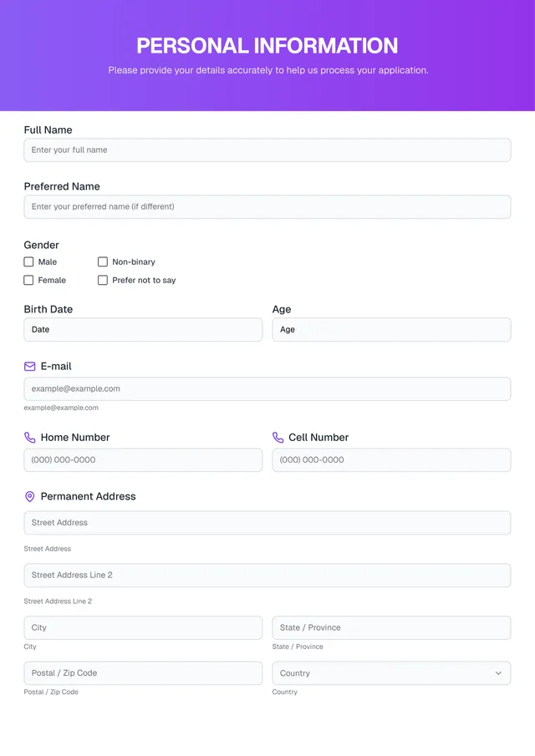Open the Birth Date field

click(x=143, y=329)
